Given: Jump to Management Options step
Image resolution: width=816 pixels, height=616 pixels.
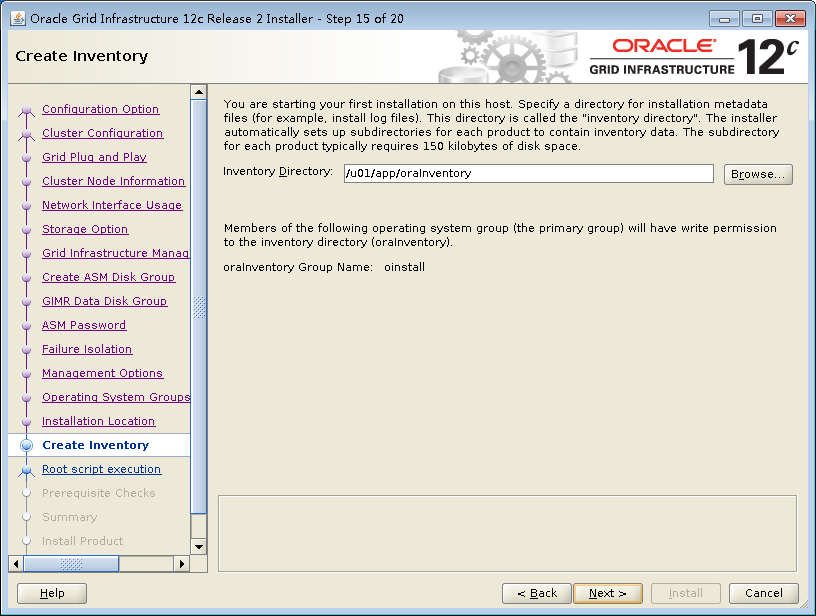Looking at the screenshot, I should coord(103,373).
